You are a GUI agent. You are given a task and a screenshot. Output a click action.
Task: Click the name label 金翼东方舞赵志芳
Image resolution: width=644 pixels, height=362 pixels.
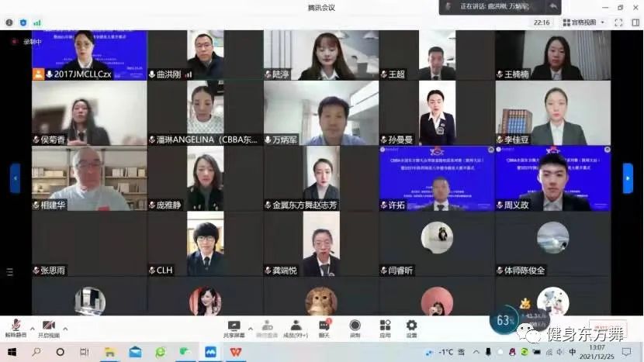point(304,205)
